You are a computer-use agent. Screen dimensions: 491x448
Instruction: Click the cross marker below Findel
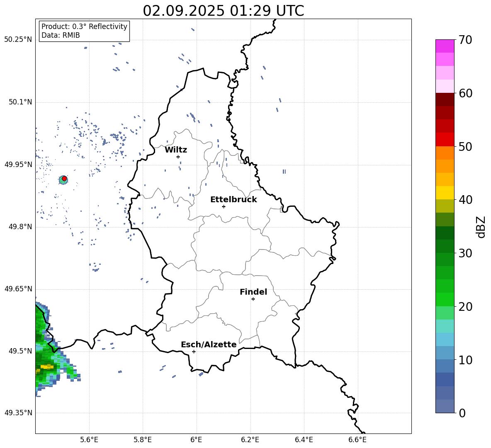pos(253,299)
